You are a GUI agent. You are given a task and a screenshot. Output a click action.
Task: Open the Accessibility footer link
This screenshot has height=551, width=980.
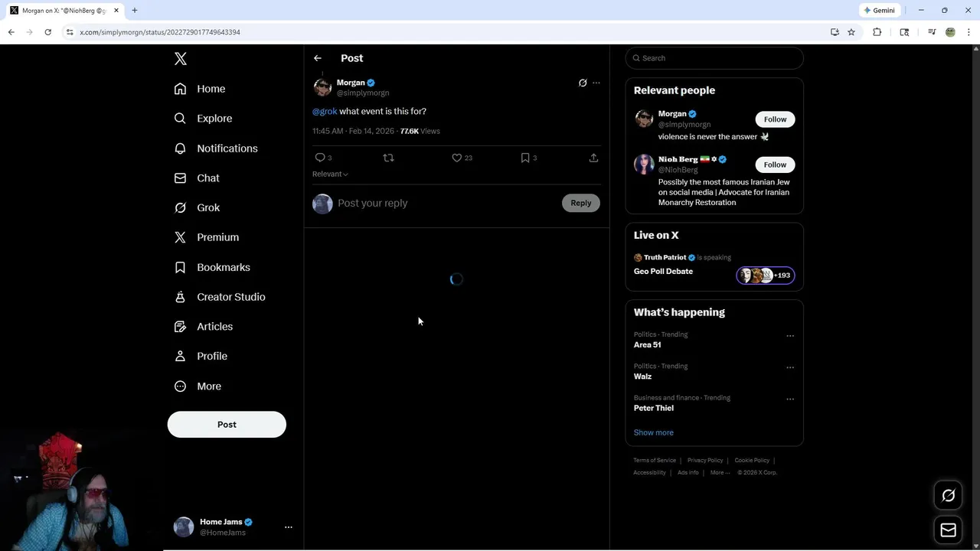(x=649, y=472)
